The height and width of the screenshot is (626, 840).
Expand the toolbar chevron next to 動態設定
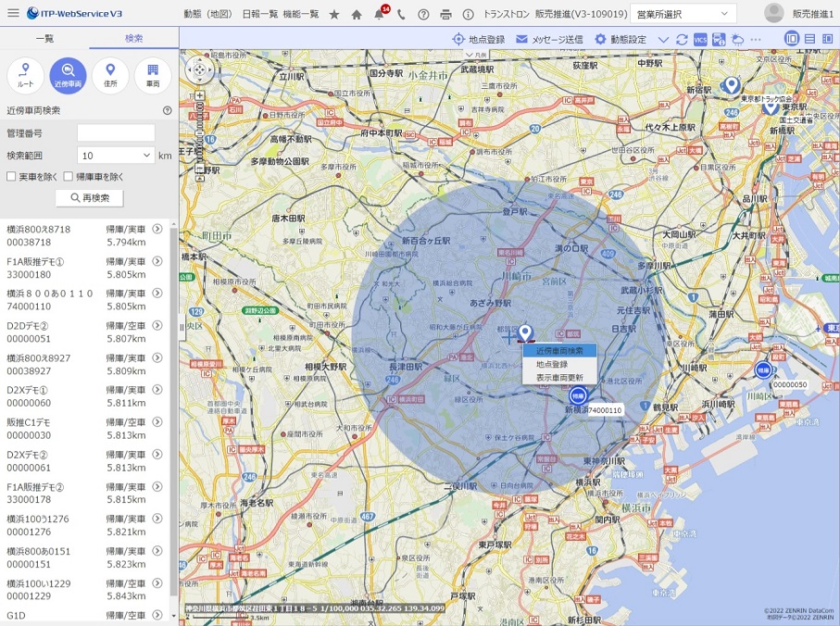(x=663, y=40)
